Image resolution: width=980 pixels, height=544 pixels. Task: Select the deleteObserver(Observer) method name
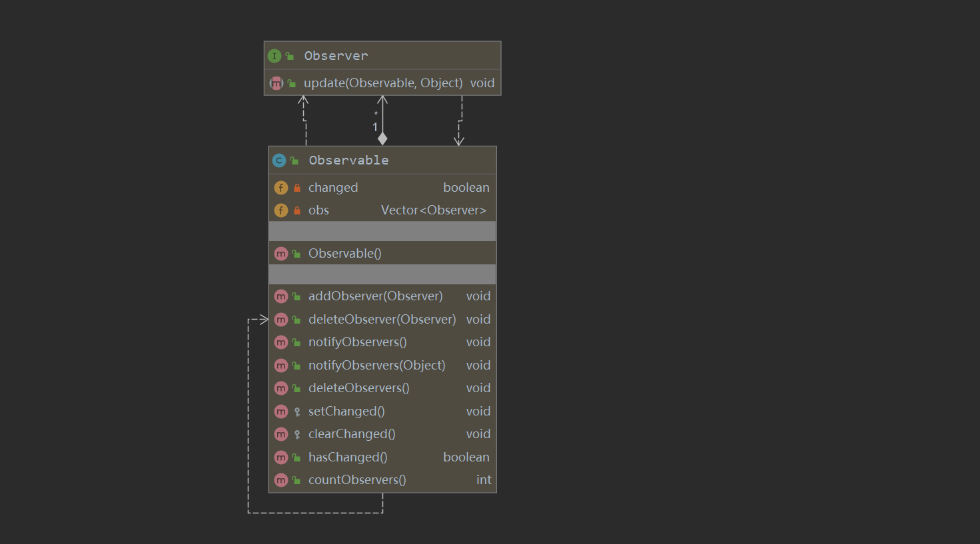click(x=382, y=320)
